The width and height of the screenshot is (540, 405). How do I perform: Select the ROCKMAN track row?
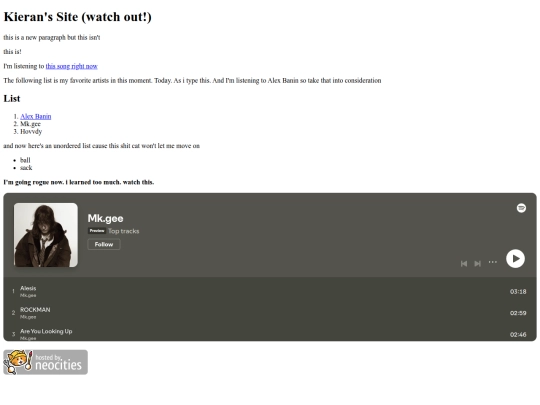(x=270, y=313)
